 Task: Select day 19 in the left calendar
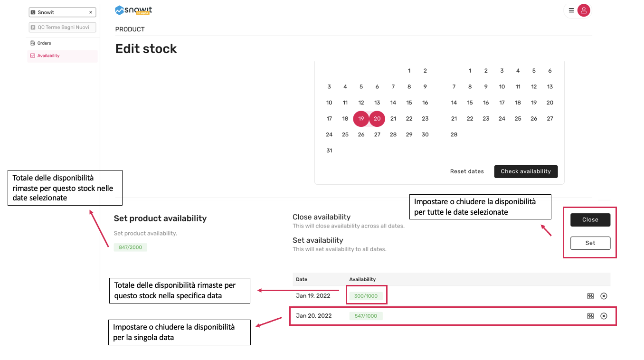361,119
